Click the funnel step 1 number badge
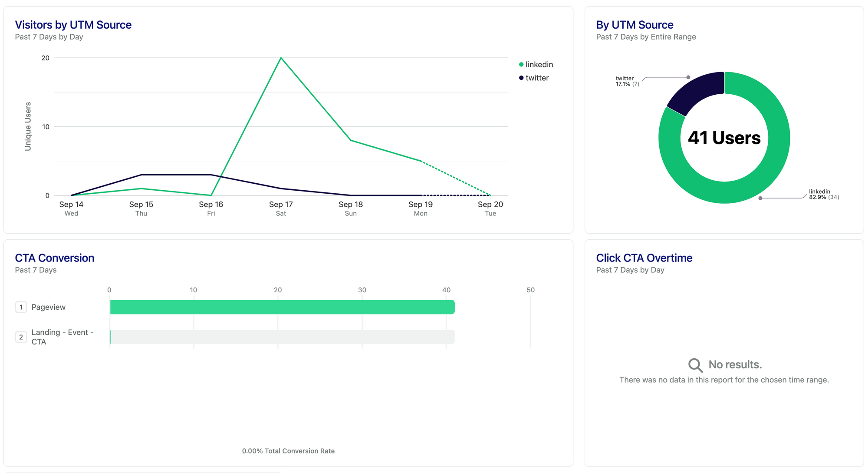 (x=21, y=307)
